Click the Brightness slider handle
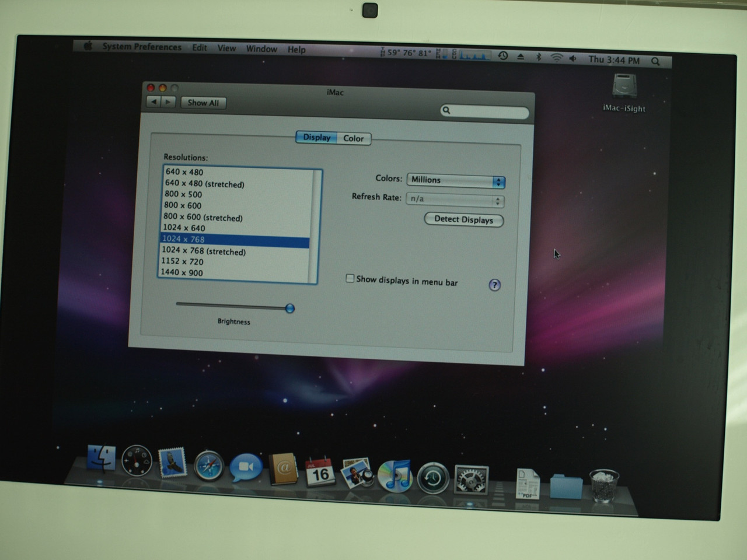747x560 pixels. [289, 308]
